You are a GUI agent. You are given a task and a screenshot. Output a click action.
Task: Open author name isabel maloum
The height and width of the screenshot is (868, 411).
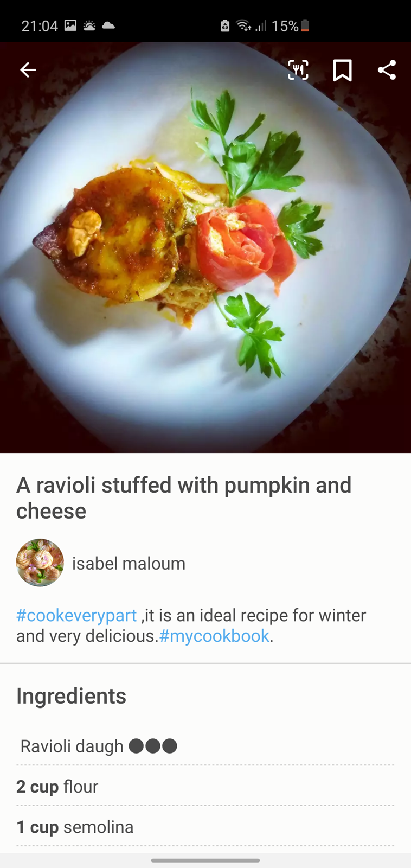(129, 564)
